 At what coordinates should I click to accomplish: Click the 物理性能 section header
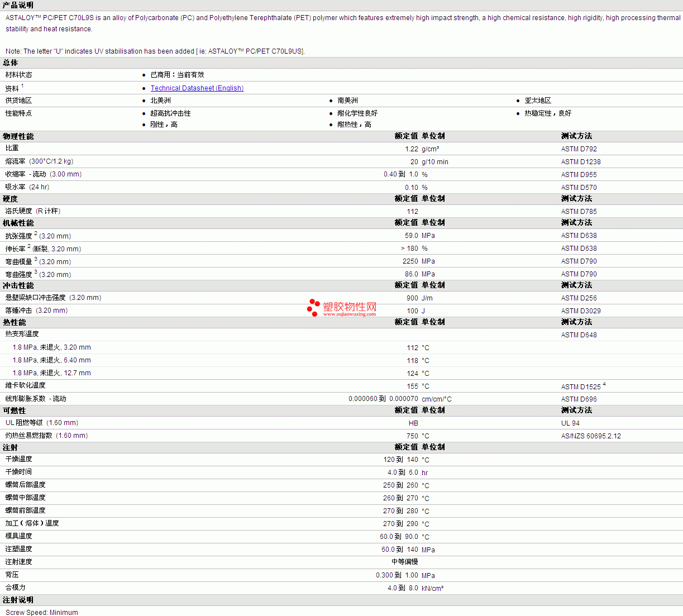[x=18, y=136]
